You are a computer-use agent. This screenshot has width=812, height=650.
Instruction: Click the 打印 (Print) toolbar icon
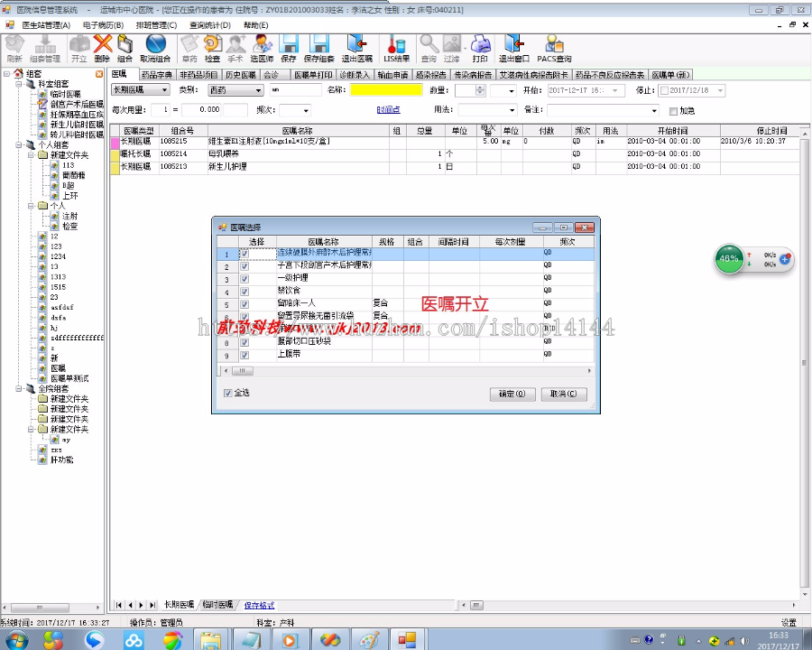pyautogui.click(x=478, y=50)
